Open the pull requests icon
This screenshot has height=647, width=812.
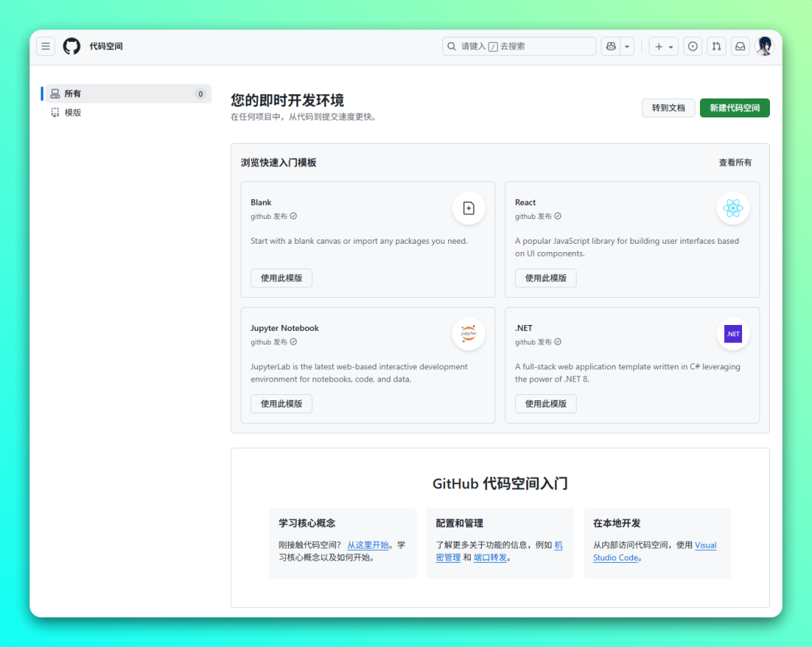[x=717, y=46]
